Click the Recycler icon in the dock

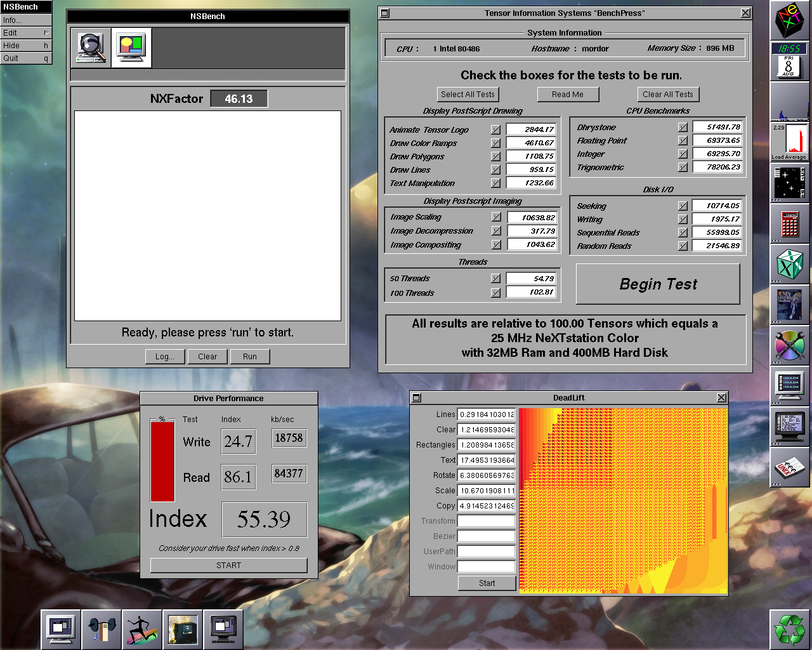(790, 629)
